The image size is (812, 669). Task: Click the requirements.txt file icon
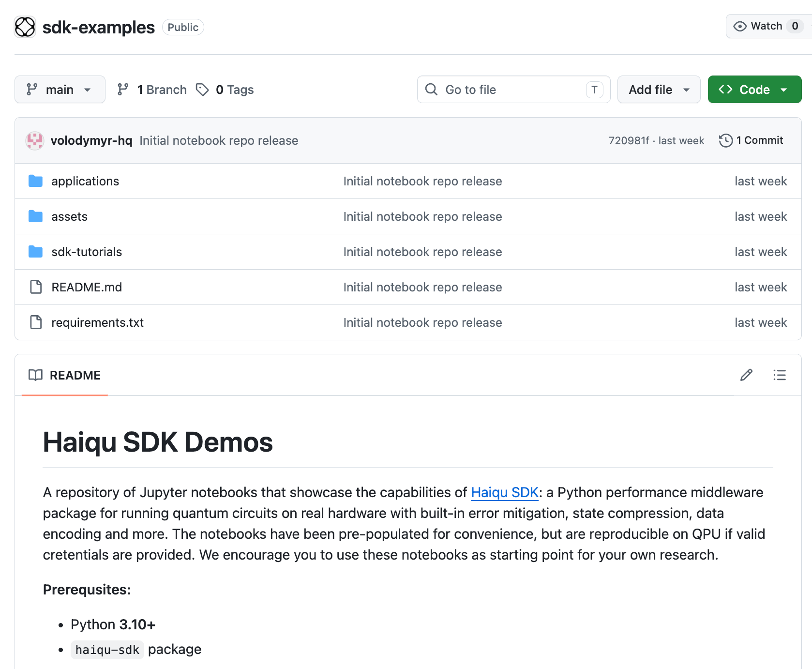(36, 322)
